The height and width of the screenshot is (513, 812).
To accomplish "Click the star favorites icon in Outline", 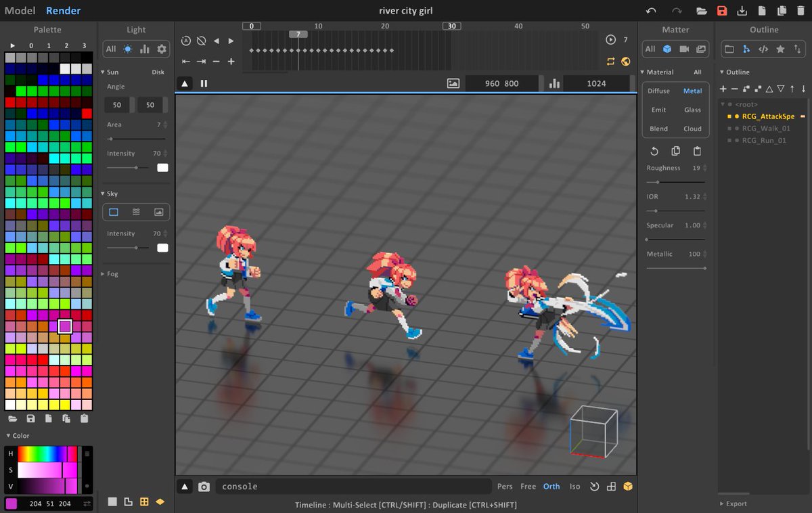I will click(x=780, y=49).
